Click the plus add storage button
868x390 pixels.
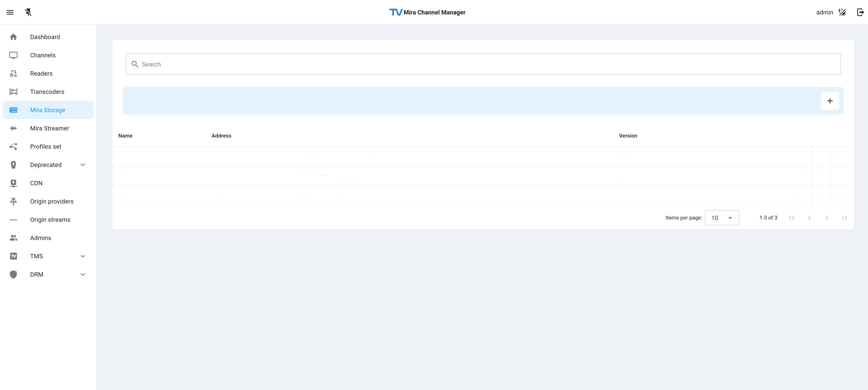pyautogui.click(x=829, y=101)
